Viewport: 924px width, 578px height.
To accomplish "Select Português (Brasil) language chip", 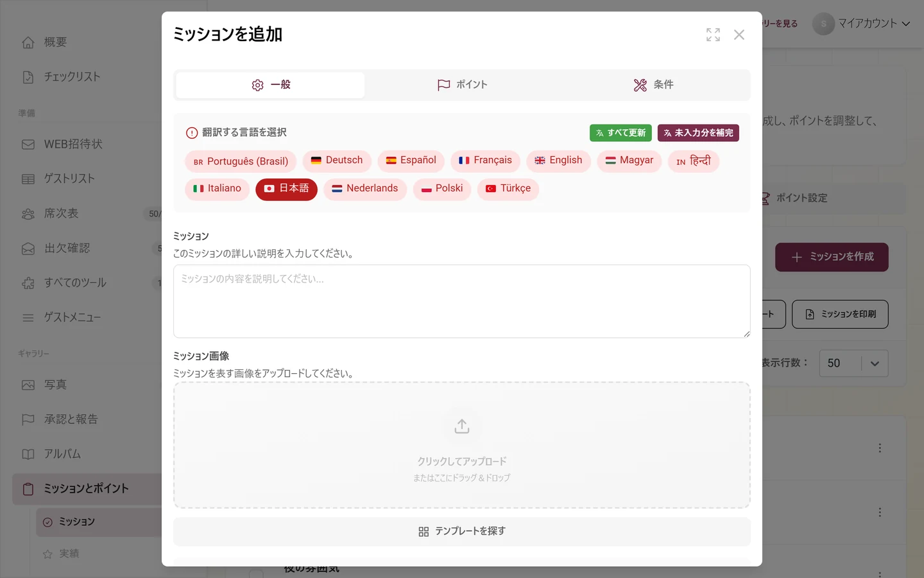I will coord(241,161).
